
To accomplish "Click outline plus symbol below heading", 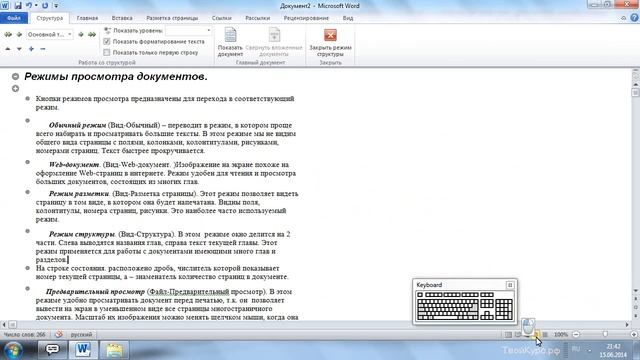I will click(16, 89).
